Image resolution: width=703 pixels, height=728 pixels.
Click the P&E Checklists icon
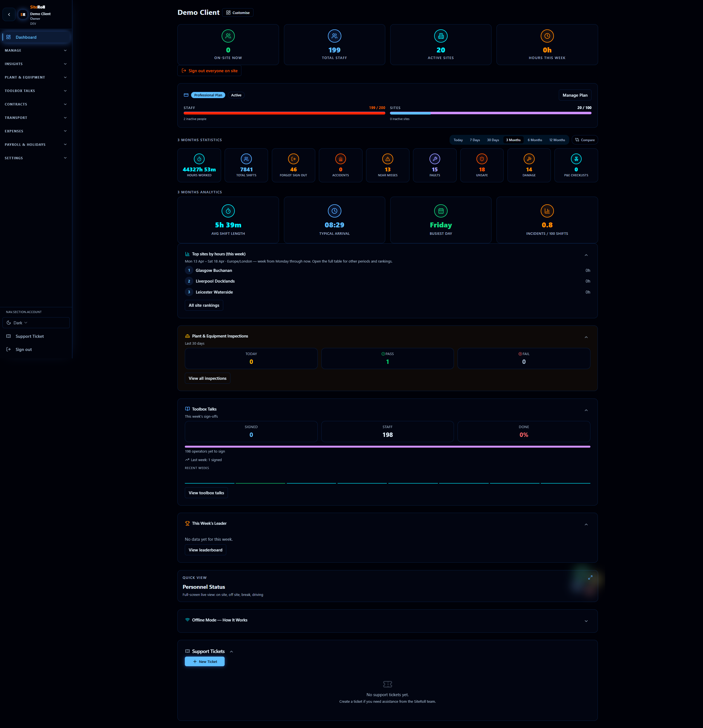pyautogui.click(x=576, y=159)
